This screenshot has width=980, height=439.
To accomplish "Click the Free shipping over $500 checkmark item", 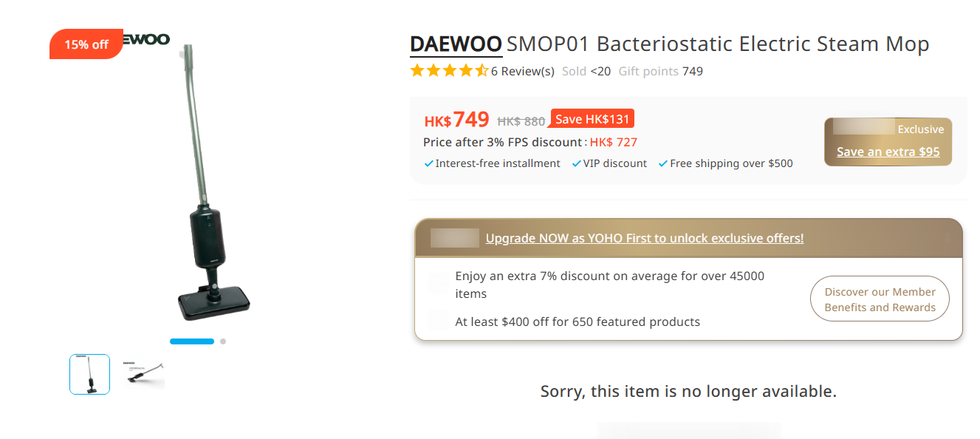I will point(726,163).
